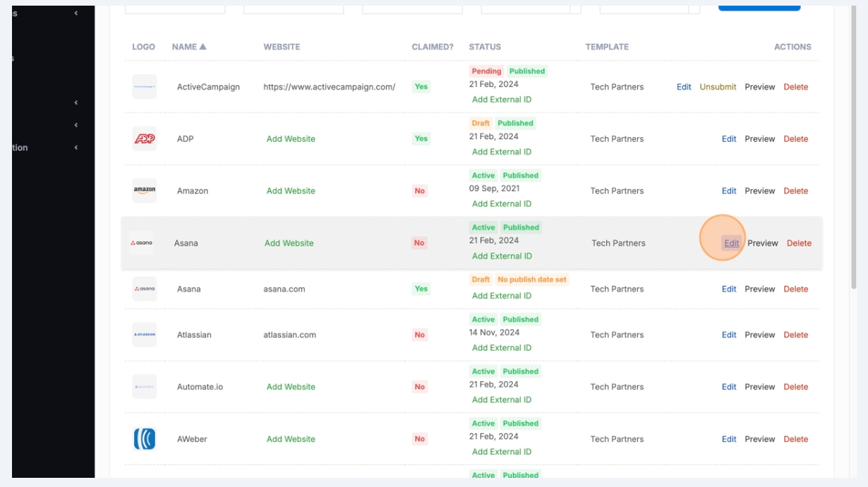Viewport: 868px width, 487px height.
Task: Preview the Amazon listing
Action: point(760,191)
